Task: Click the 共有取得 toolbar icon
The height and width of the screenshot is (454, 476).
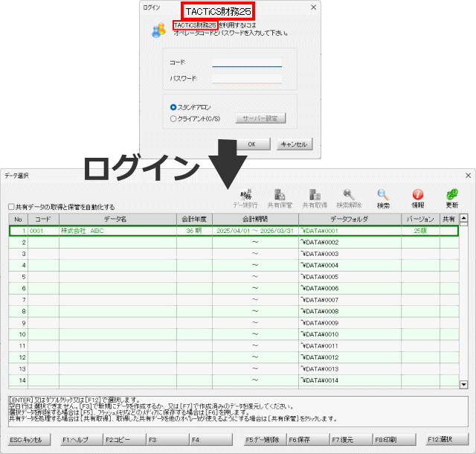Action: (x=315, y=199)
